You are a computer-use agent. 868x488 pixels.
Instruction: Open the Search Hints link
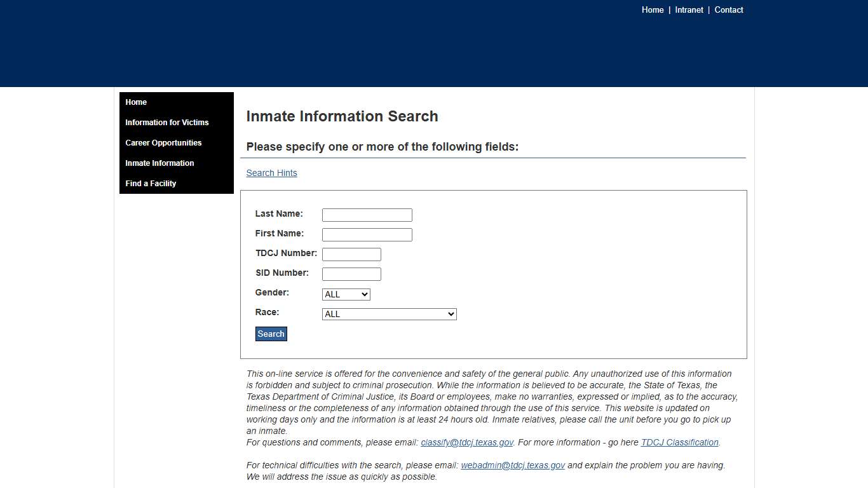click(271, 173)
